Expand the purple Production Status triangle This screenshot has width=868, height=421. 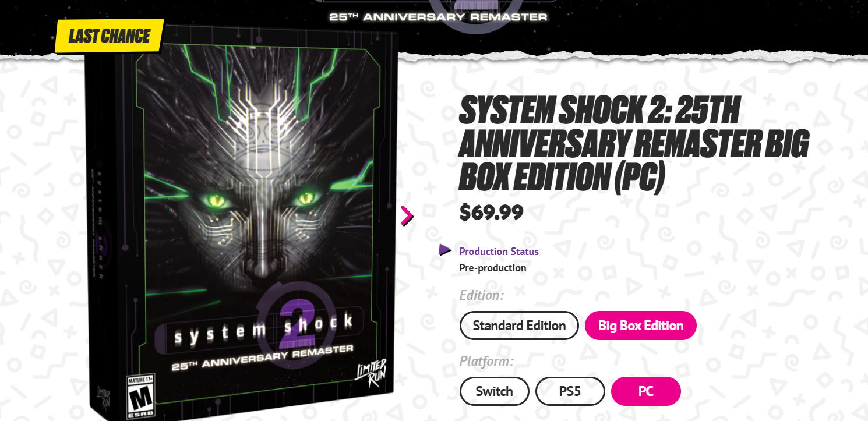pyautogui.click(x=445, y=250)
